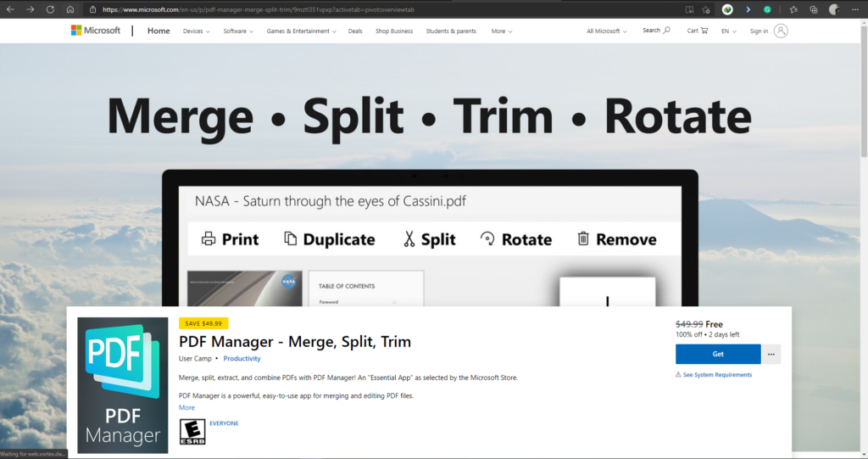This screenshot has width=868, height=459.
Task: Open the Favorites list icon
Action: (x=793, y=9)
